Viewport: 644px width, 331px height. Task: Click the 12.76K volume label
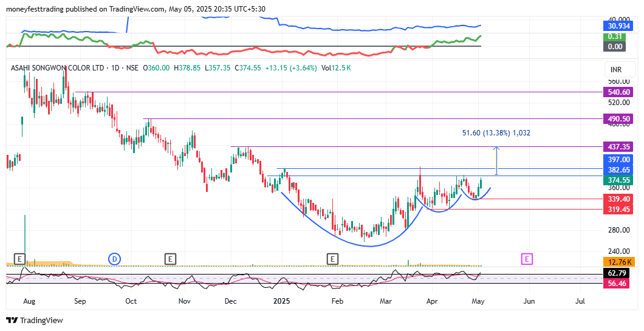[x=618, y=262]
